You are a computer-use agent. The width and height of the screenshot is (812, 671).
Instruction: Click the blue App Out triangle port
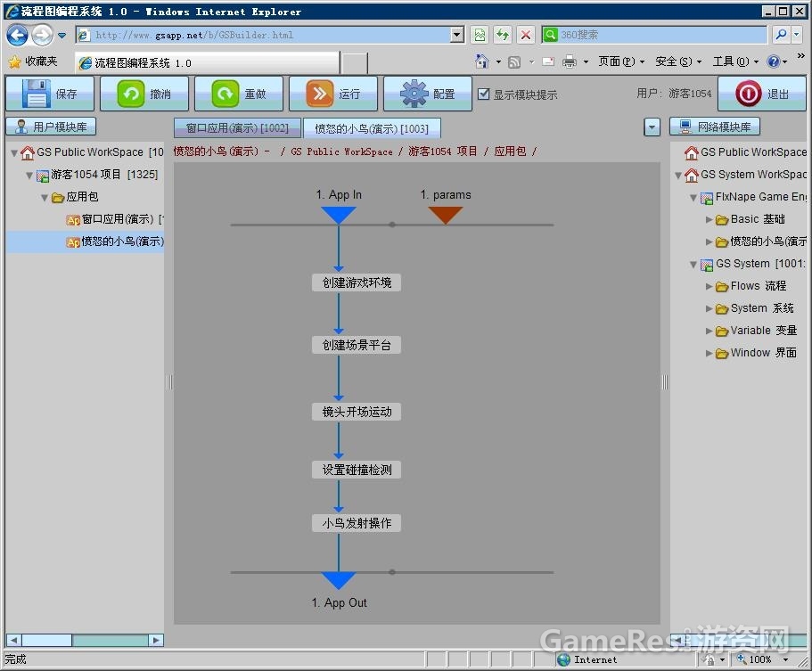(x=338, y=580)
